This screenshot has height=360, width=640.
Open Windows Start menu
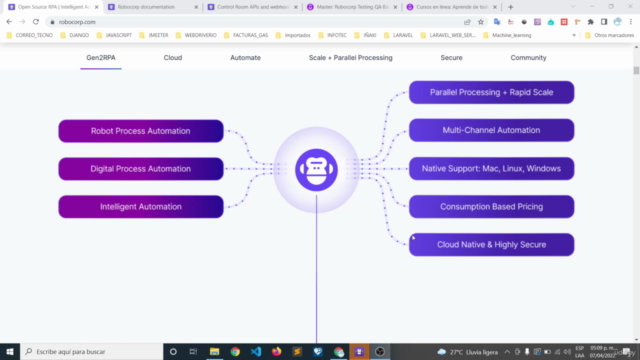coord(10,351)
